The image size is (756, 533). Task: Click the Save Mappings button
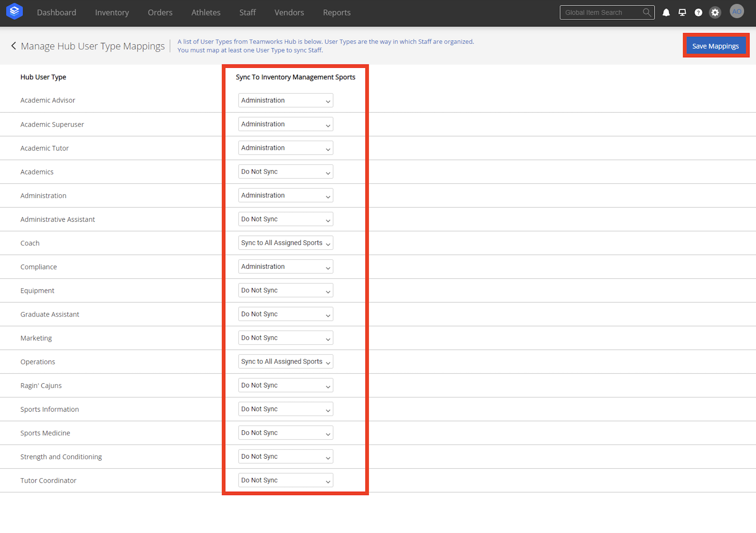coord(715,45)
